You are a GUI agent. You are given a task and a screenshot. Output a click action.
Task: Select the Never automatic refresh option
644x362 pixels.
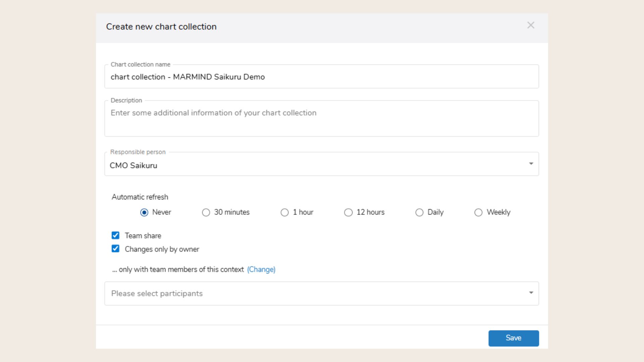[x=144, y=212]
